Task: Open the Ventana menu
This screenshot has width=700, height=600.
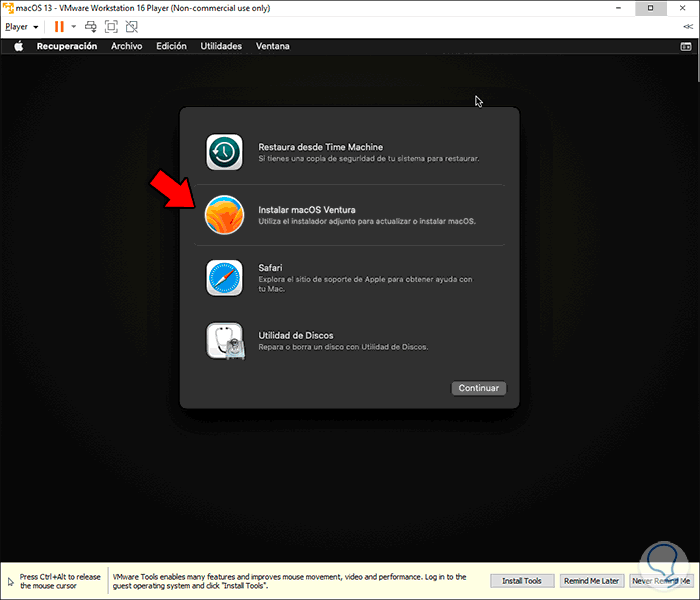Action: [273, 46]
